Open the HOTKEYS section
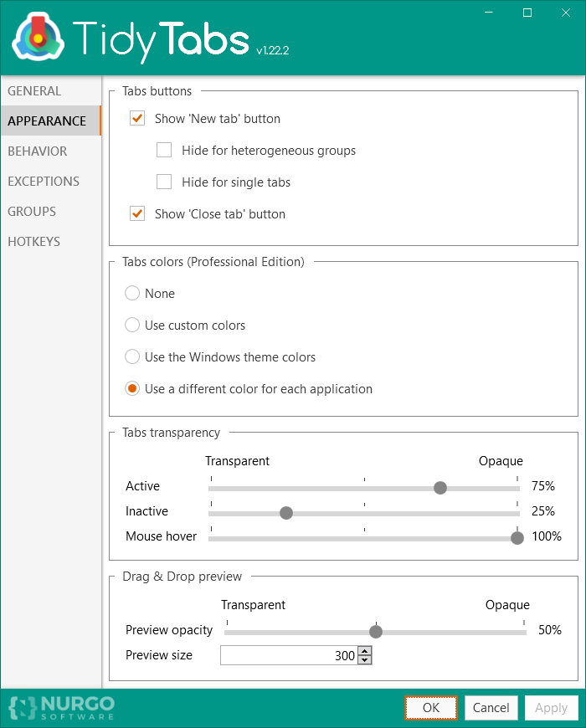This screenshot has width=586, height=728. (x=50, y=242)
